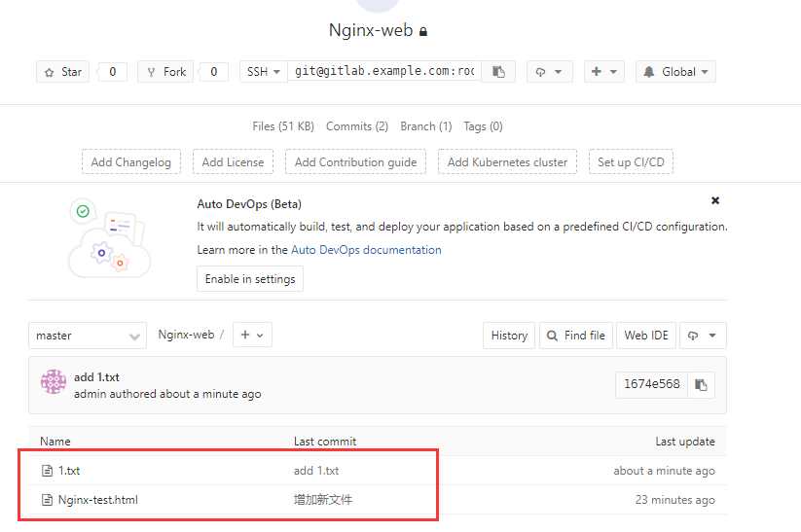
Task: Dismiss the Auto DevOps banner
Action: pyautogui.click(x=715, y=200)
